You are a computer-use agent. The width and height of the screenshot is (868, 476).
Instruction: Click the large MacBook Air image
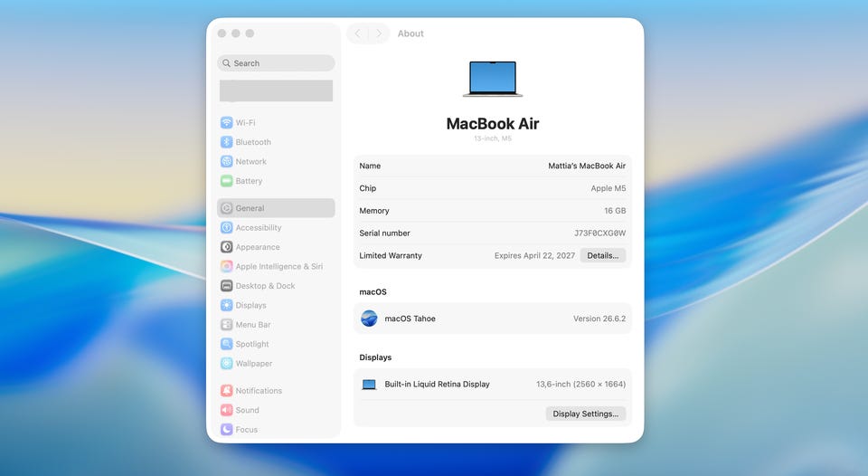click(493, 79)
